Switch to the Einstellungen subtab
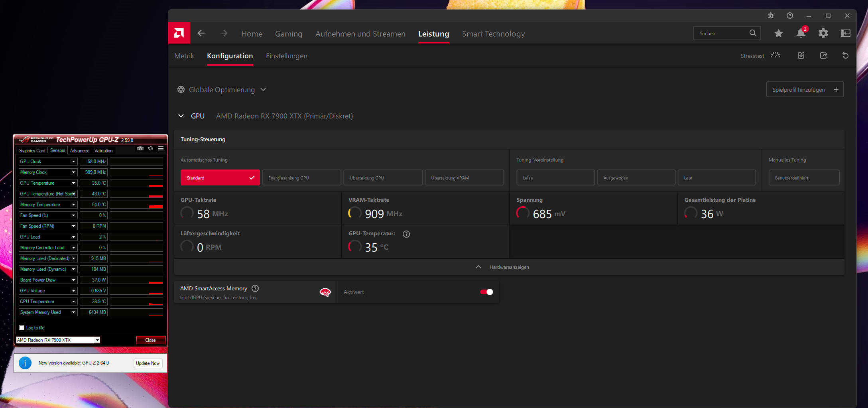This screenshot has width=868, height=408. tap(287, 56)
